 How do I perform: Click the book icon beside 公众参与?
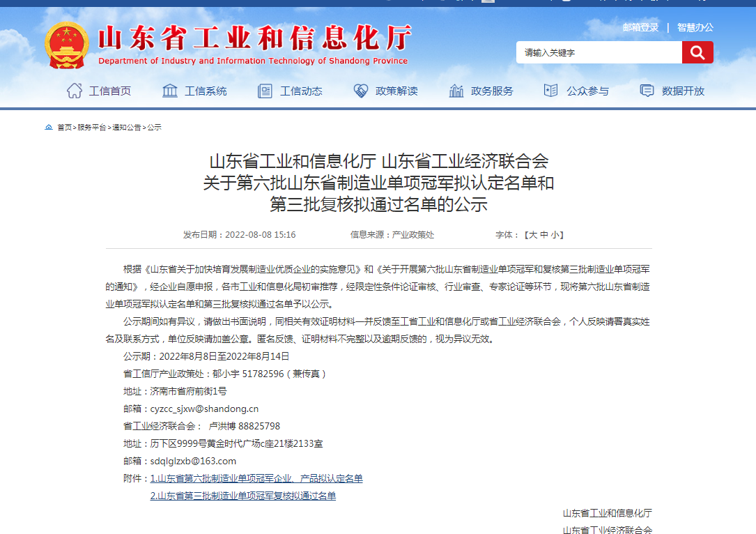click(550, 91)
